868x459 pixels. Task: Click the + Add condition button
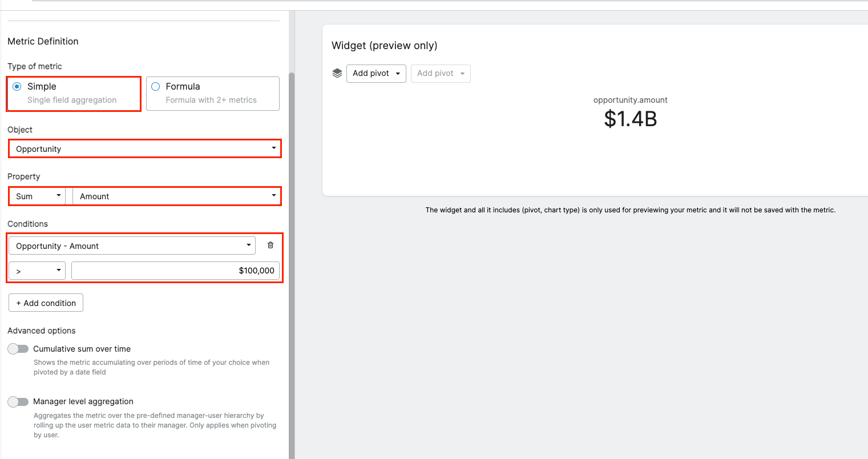click(x=46, y=303)
